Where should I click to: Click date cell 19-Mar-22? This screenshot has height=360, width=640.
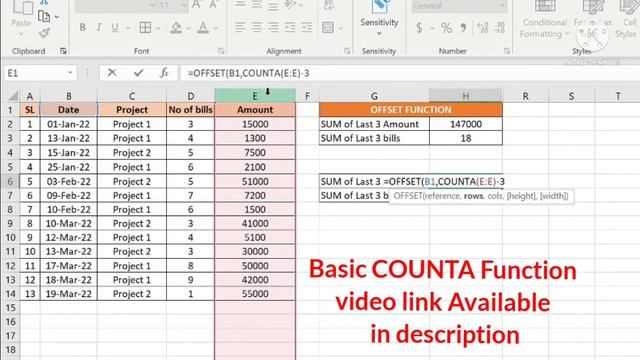click(x=69, y=293)
